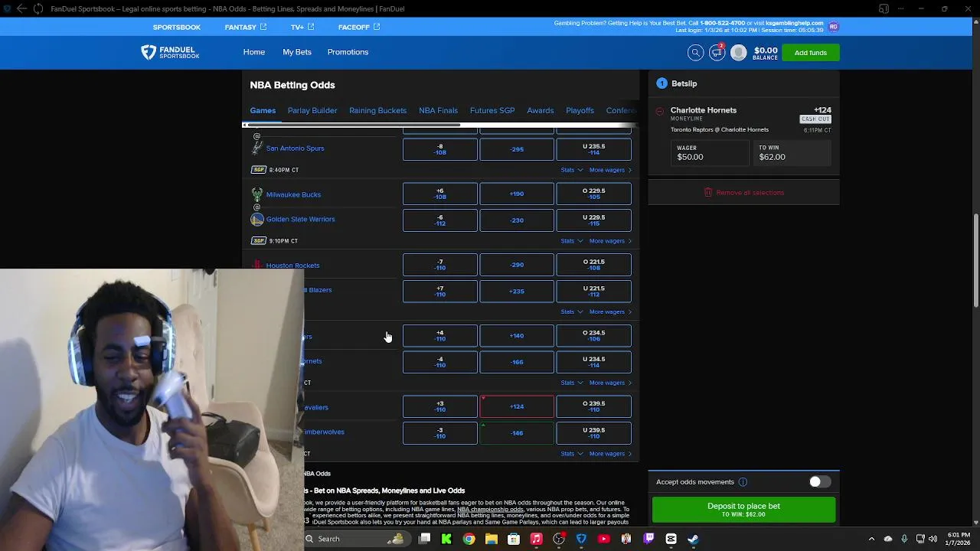Expand Stats for the Houston Rockets game

pyautogui.click(x=572, y=311)
